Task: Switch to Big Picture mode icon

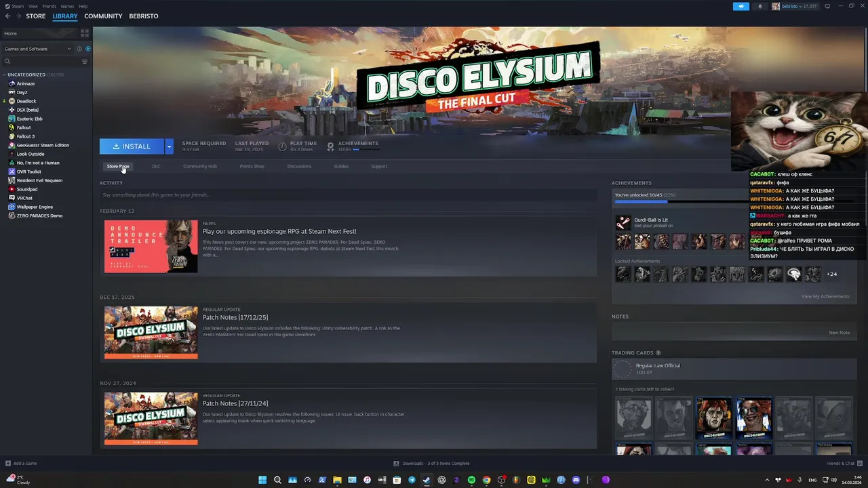Action: tap(829, 6)
